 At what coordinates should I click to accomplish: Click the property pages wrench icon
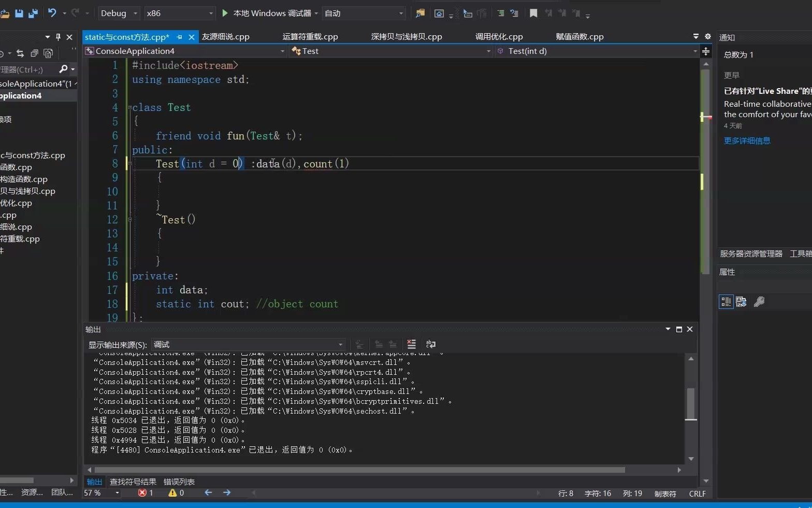coord(759,302)
